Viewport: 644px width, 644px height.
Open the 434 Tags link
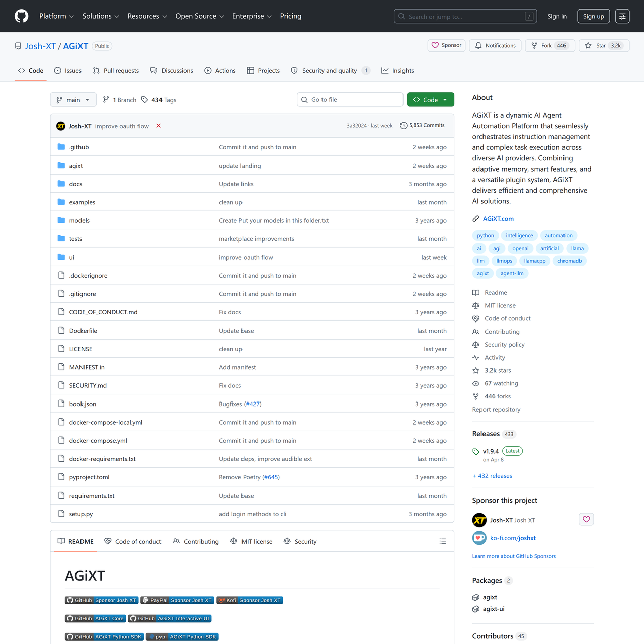pos(158,100)
